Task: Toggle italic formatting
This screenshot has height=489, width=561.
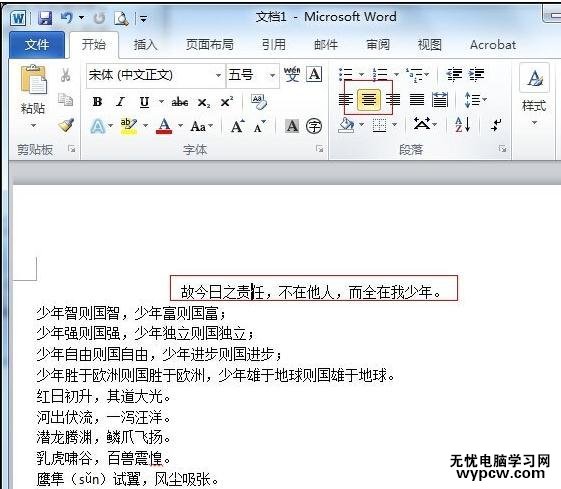Action: [x=121, y=102]
